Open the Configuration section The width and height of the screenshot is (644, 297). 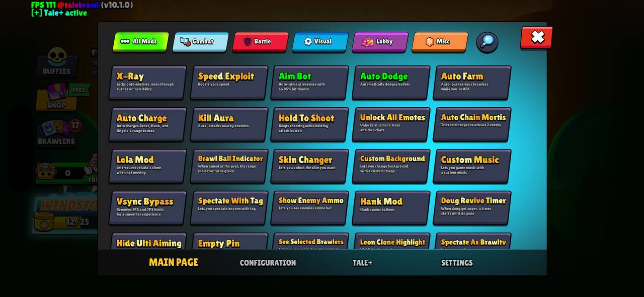[268, 263]
